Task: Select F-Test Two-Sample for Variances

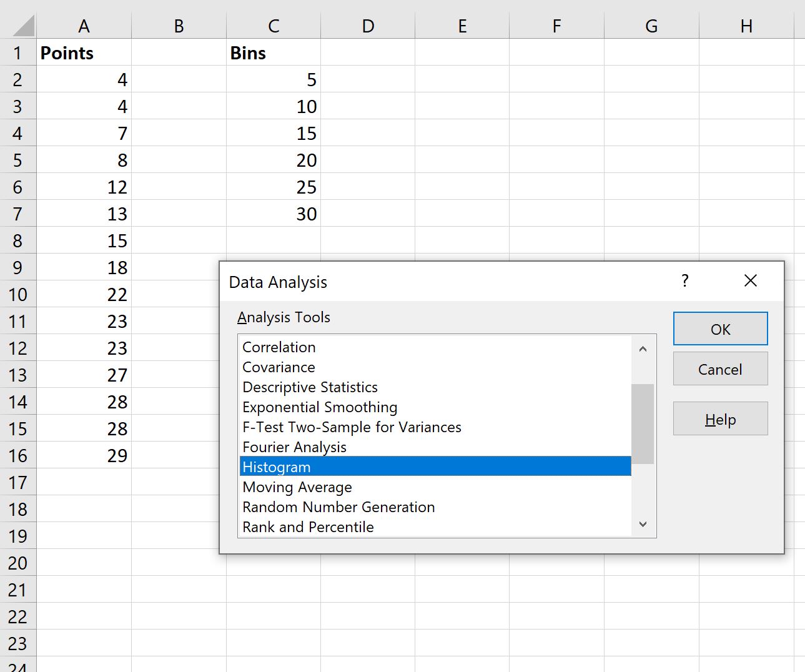Action: 435,427
